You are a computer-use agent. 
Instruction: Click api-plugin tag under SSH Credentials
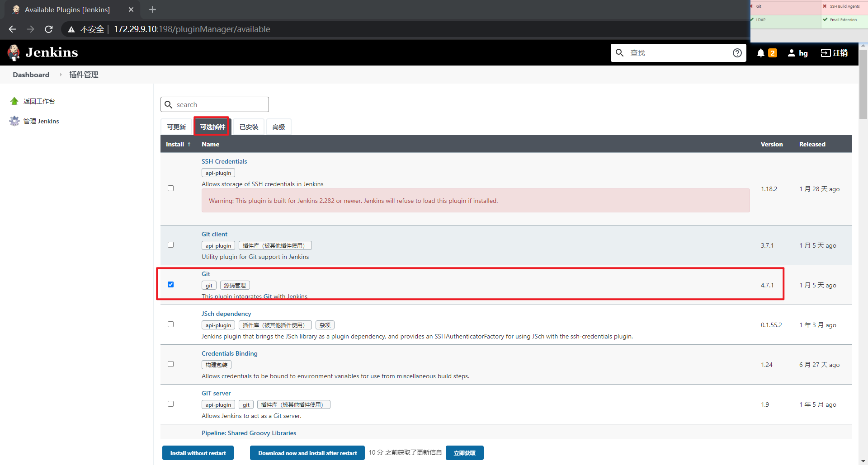[x=218, y=173]
